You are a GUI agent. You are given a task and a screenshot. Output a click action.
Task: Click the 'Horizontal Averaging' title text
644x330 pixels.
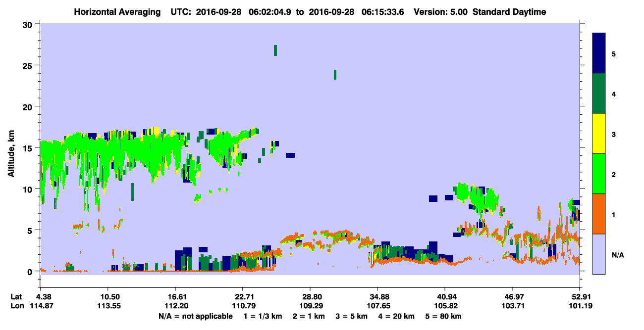pyautogui.click(x=116, y=12)
